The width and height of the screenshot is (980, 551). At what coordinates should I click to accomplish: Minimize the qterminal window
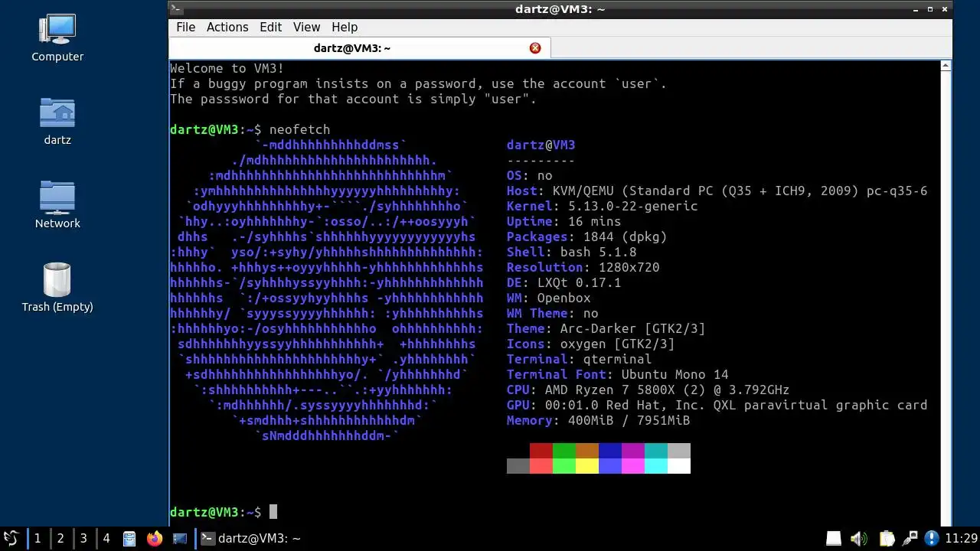[x=916, y=9]
